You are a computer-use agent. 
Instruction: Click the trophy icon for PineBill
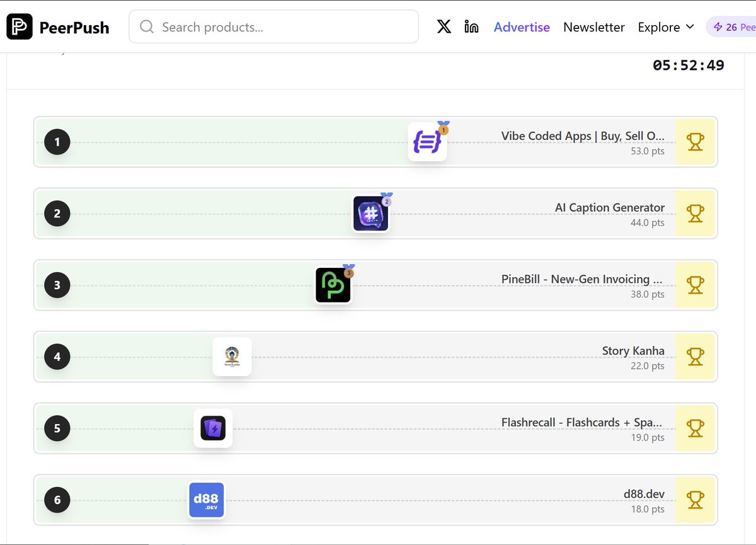pyautogui.click(x=695, y=285)
